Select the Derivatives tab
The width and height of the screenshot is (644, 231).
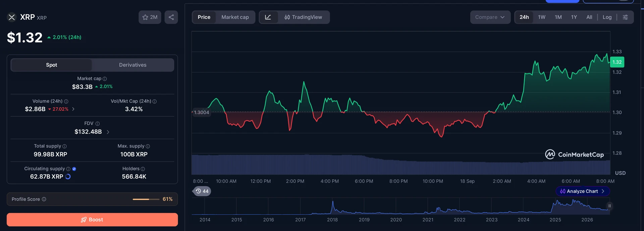click(x=133, y=65)
